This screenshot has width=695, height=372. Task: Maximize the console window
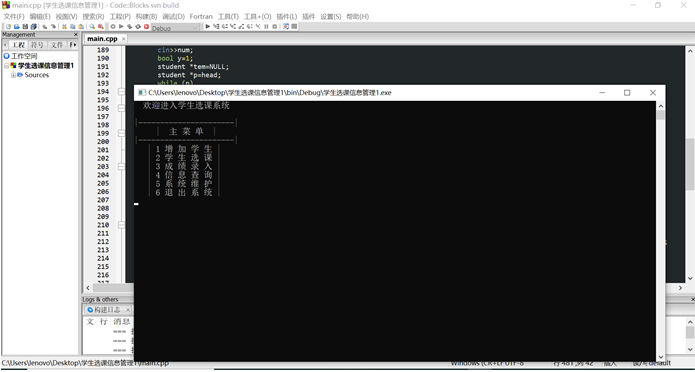coord(627,93)
